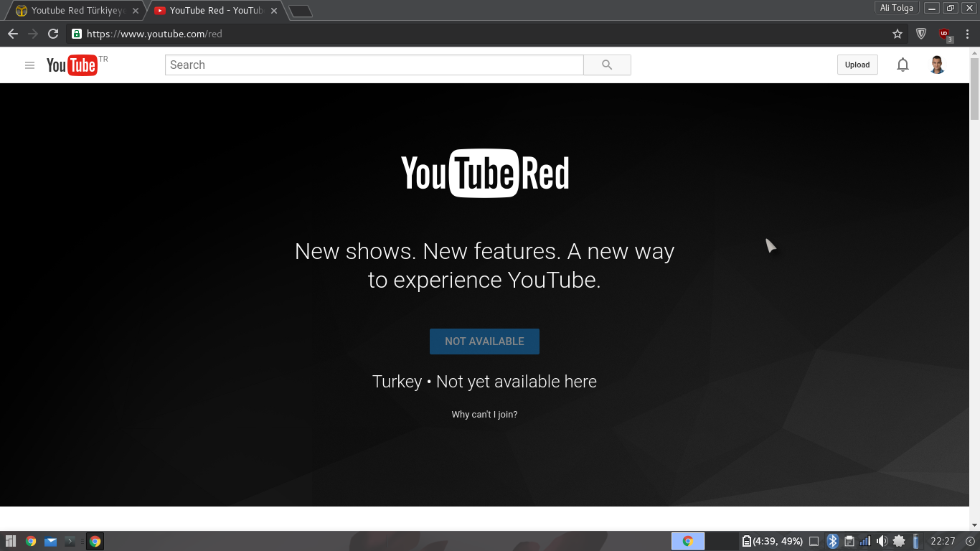Click the Upload button
Image resolution: width=980 pixels, height=551 pixels.
coord(857,65)
